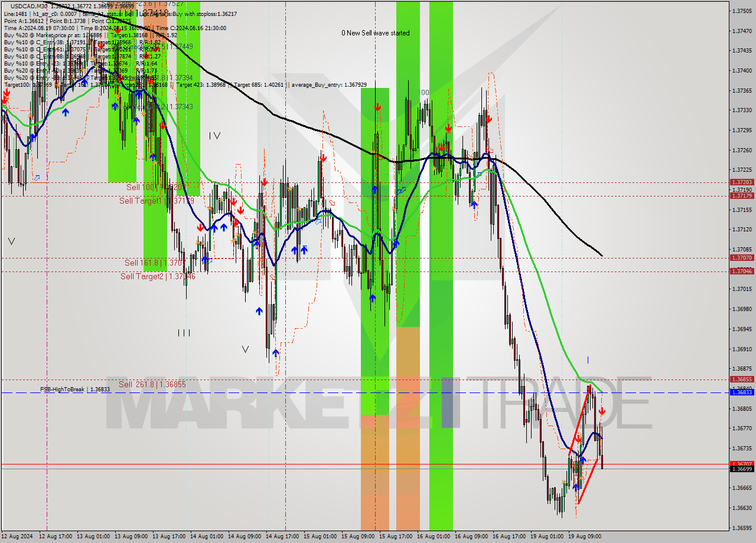This screenshot has height=543, width=756.
Task: Select the '0 New Sell wave started' label
Action: pyautogui.click(x=376, y=33)
